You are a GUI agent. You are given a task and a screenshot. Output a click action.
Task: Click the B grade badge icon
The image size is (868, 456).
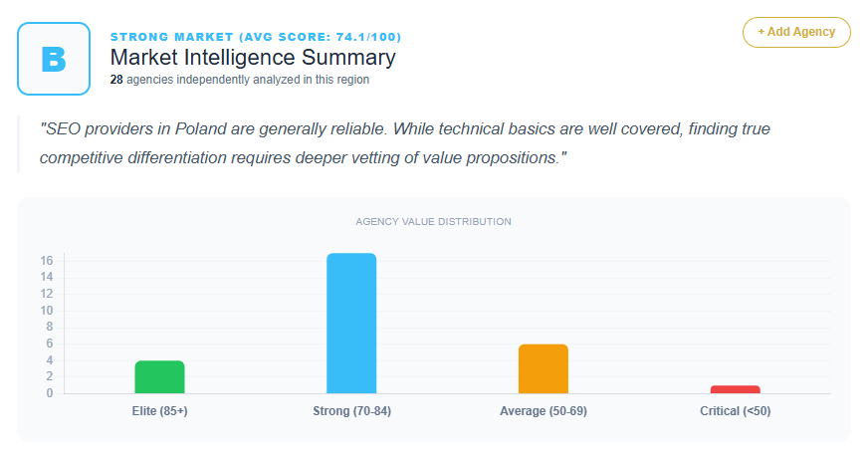(54, 59)
